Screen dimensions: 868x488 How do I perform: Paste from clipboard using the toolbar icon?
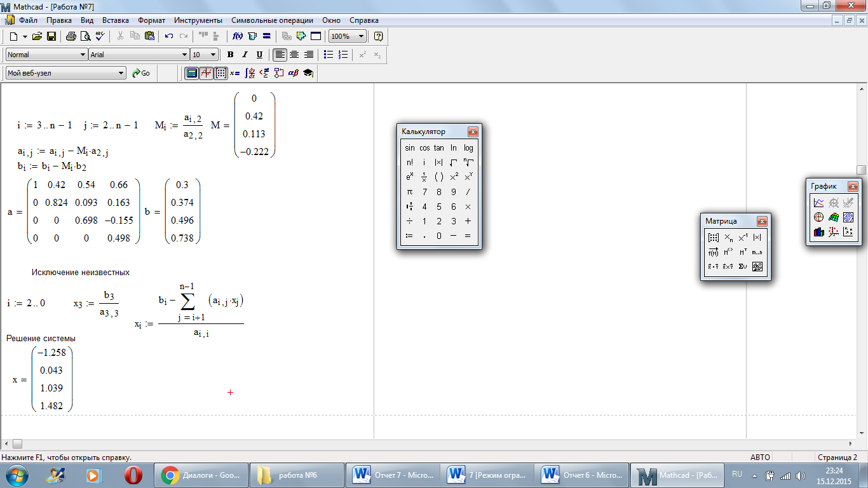(x=149, y=36)
